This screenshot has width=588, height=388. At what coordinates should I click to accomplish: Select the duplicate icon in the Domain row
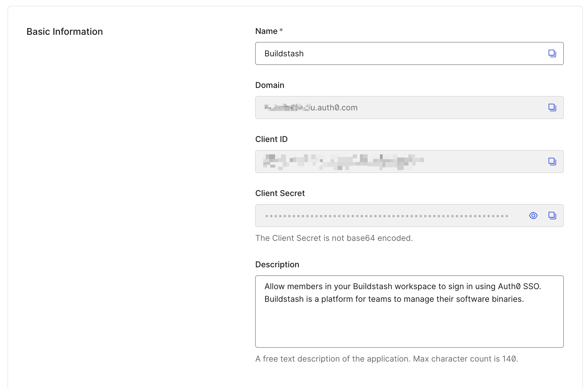pyautogui.click(x=553, y=107)
